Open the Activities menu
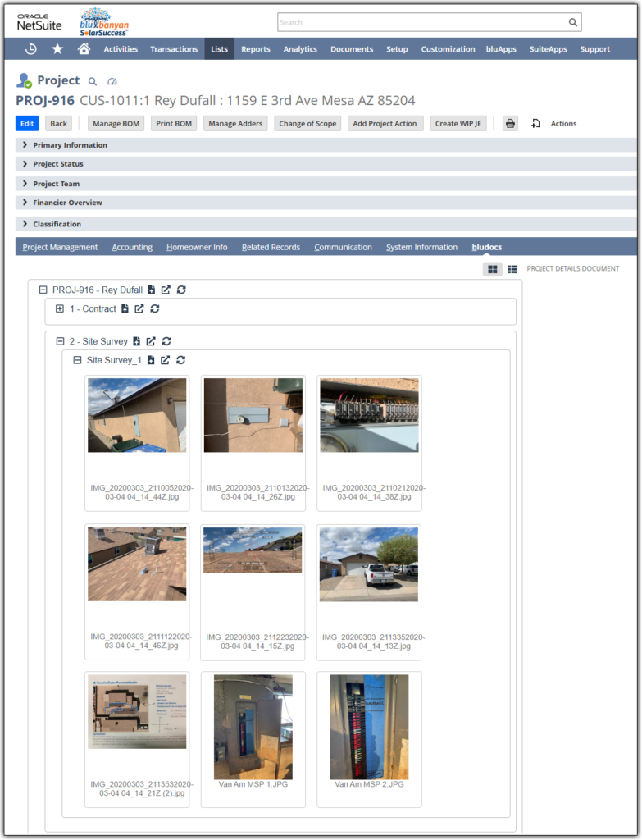Screen dimensions: 642x840 coord(121,48)
